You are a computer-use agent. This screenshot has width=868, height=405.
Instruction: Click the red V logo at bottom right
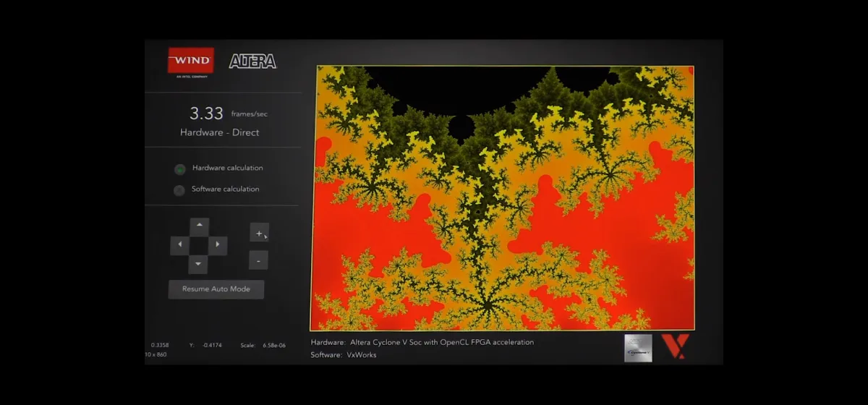[x=675, y=347]
